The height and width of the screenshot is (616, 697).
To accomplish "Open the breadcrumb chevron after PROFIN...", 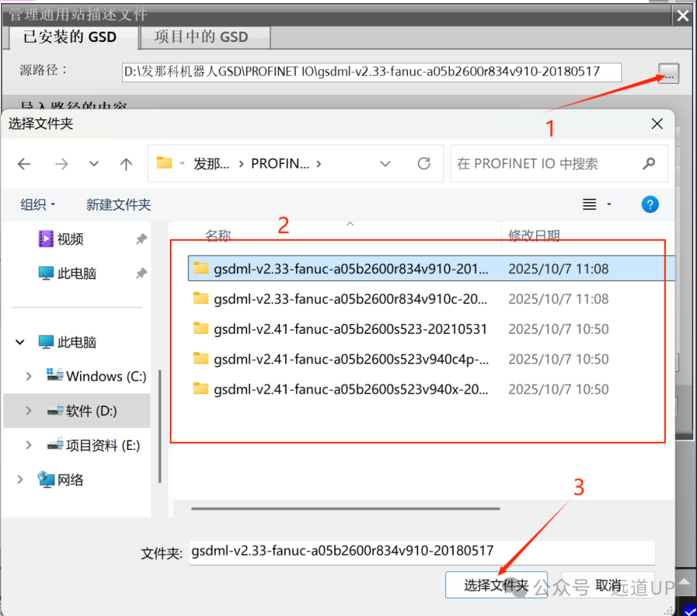I will [x=318, y=163].
